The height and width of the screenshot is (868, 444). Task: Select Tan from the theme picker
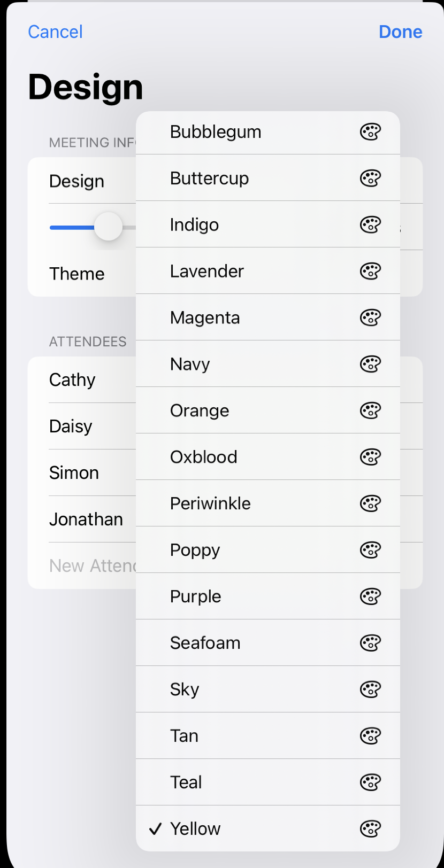pyautogui.click(x=185, y=736)
